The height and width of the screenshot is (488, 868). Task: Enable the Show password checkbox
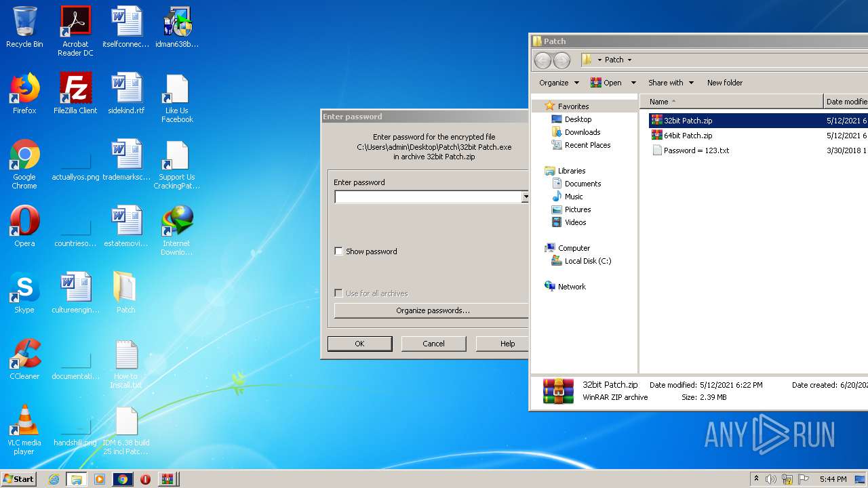point(338,251)
